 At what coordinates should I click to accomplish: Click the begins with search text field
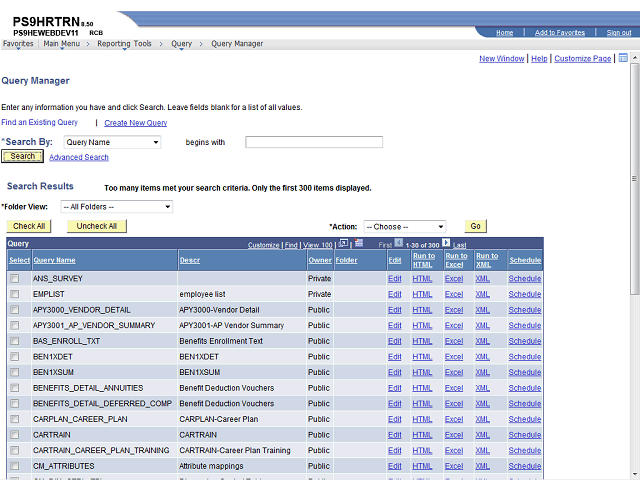[314, 142]
